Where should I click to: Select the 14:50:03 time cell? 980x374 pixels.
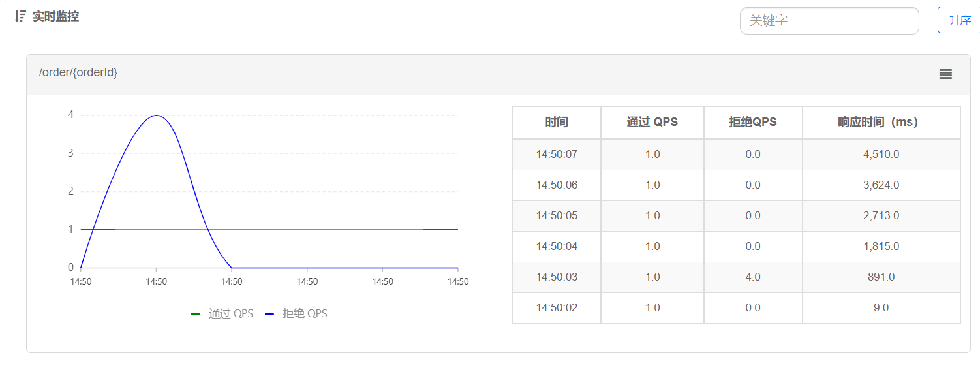click(x=557, y=277)
